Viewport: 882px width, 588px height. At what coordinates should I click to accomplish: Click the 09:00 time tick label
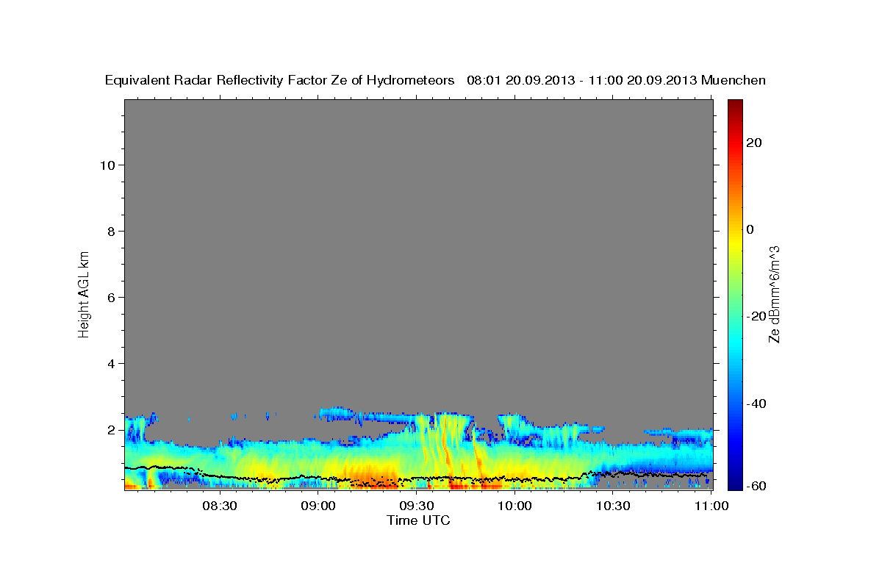(318, 506)
